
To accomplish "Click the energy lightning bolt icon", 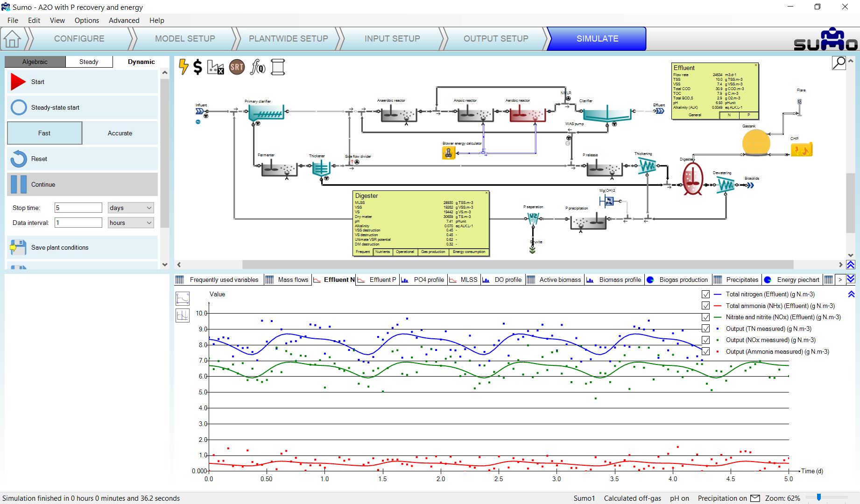I will point(183,67).
